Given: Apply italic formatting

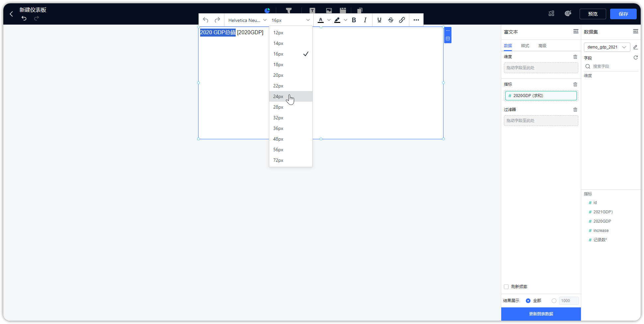Looking at the screenshot, I should pyautogui.click(x=365, y=20).
